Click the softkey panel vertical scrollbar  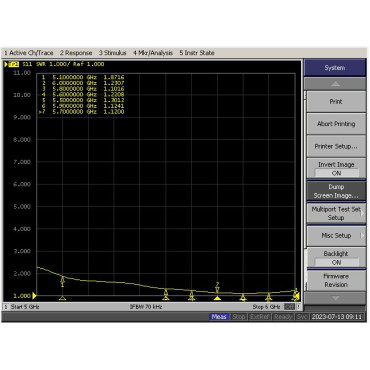tap(305, 169)
